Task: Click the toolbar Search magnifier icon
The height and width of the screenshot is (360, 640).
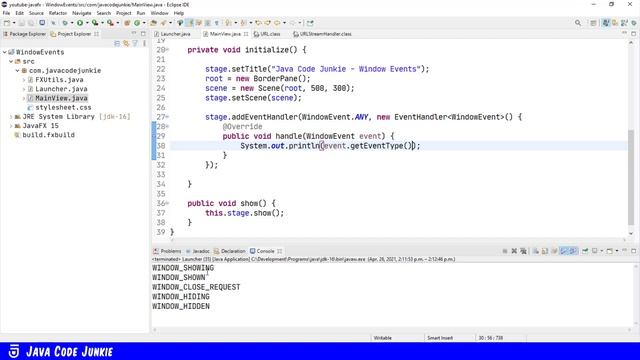Action: tap(578, 23)
